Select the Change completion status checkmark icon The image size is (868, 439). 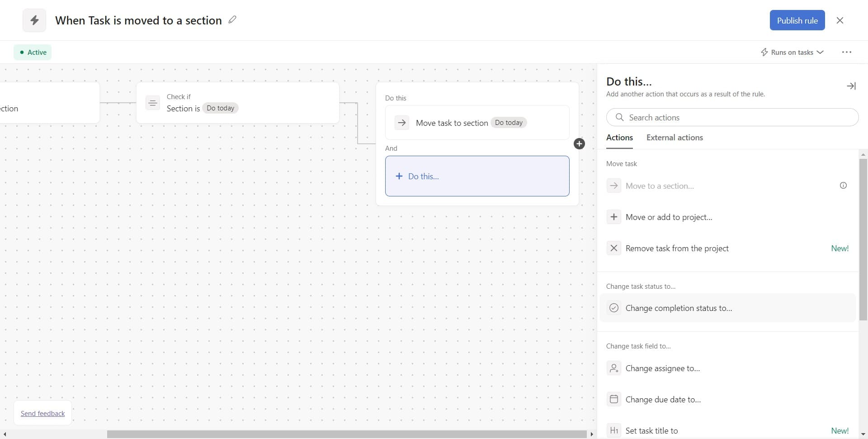[613, 308]
